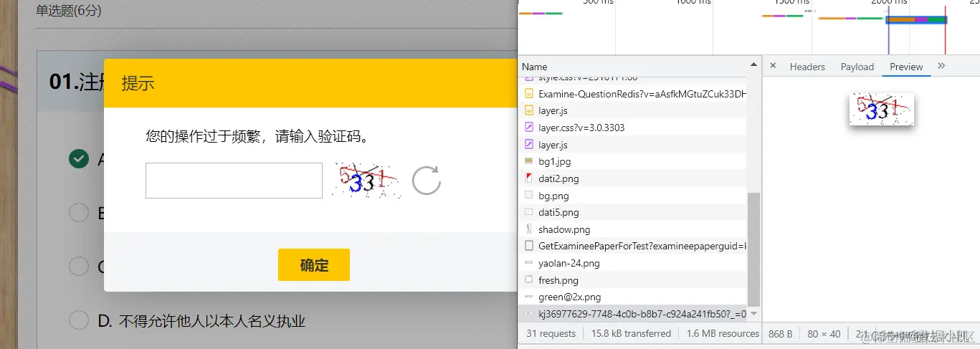The image size is (980, 349).
Task: Click the bg1.jpg image file icon
Action: pos(529,161)
